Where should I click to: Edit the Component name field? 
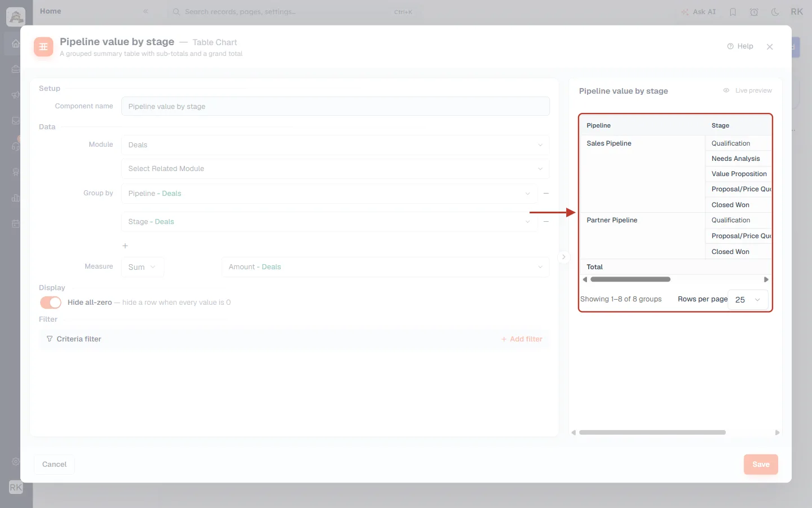[336, 106]
